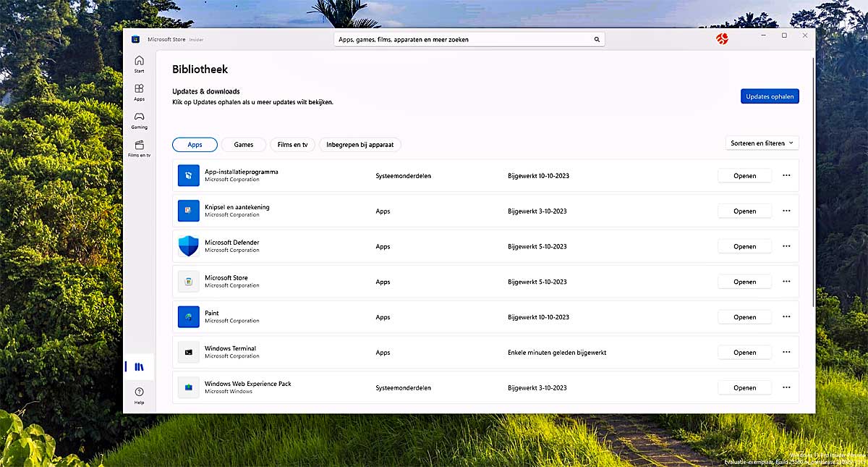Click 'Systeemonderdelen' in App-installatieprogramma row
The height and width of the screenshot is (467, 868).
tap(404, 176)
